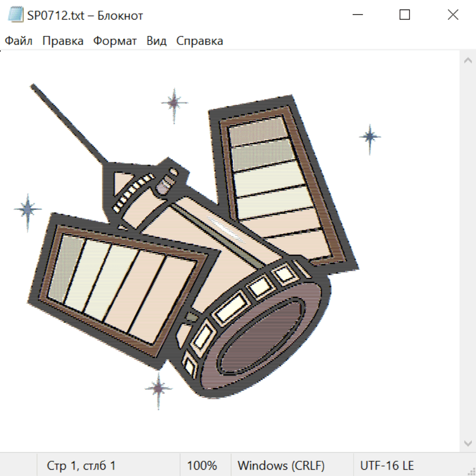Click the Windows (CRLF) line ending indicator
The height and width of the screenshot is (476, 476).
(281, 466)
